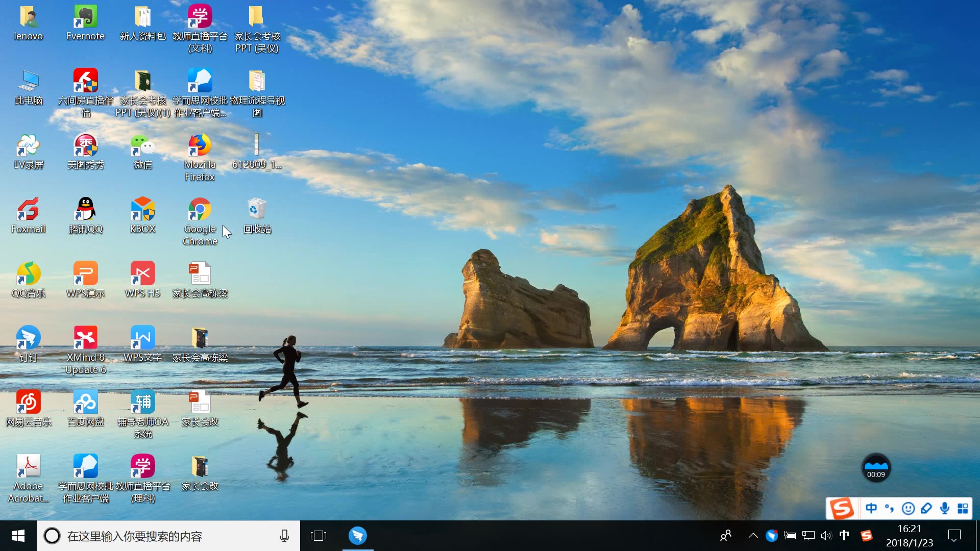
Task: Click the recording timer widget 00:09
Action: 876,468
